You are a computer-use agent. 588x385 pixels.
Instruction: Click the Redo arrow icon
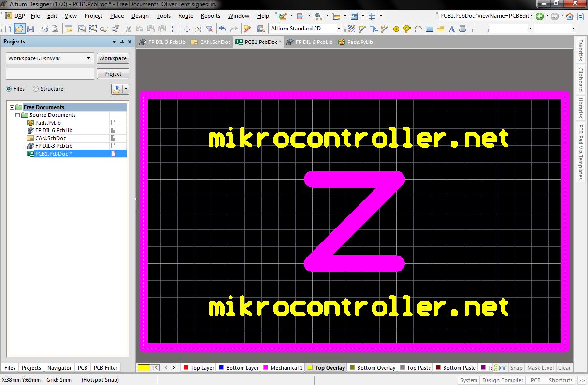[x=234, y=29]
